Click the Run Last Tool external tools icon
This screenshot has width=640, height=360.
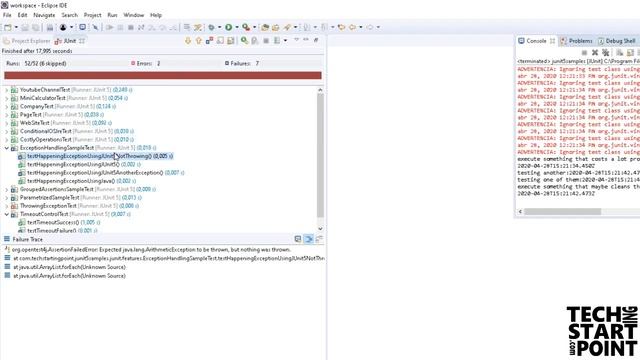point(246,27)
